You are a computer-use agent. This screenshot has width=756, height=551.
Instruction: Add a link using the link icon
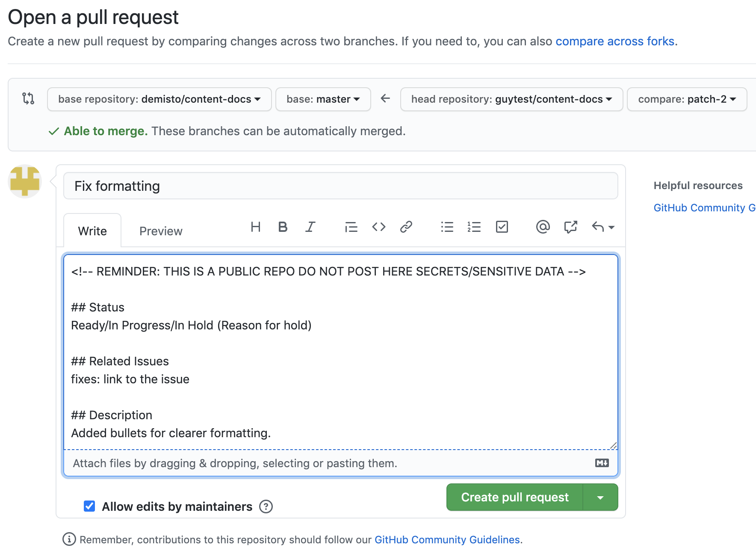406,227
